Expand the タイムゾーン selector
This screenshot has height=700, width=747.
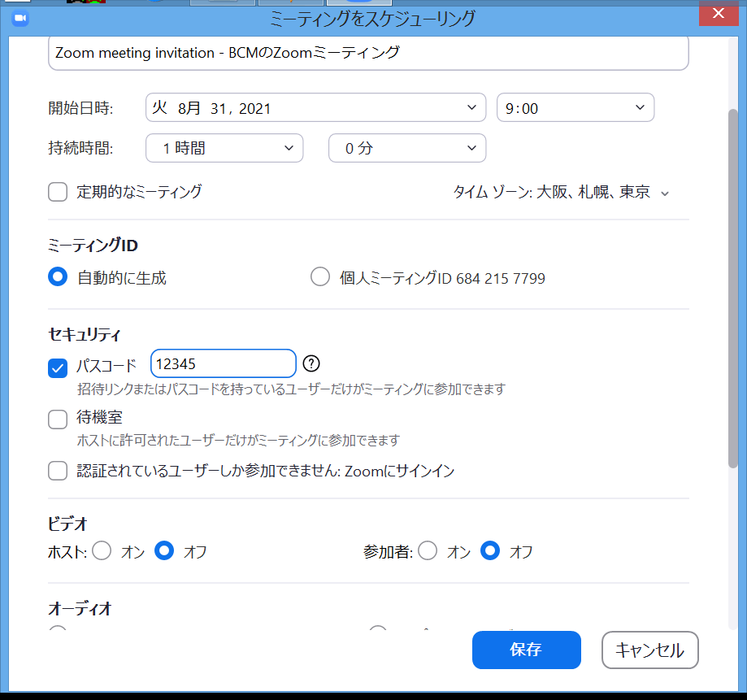pyautogui.click(x=665, y=193)
